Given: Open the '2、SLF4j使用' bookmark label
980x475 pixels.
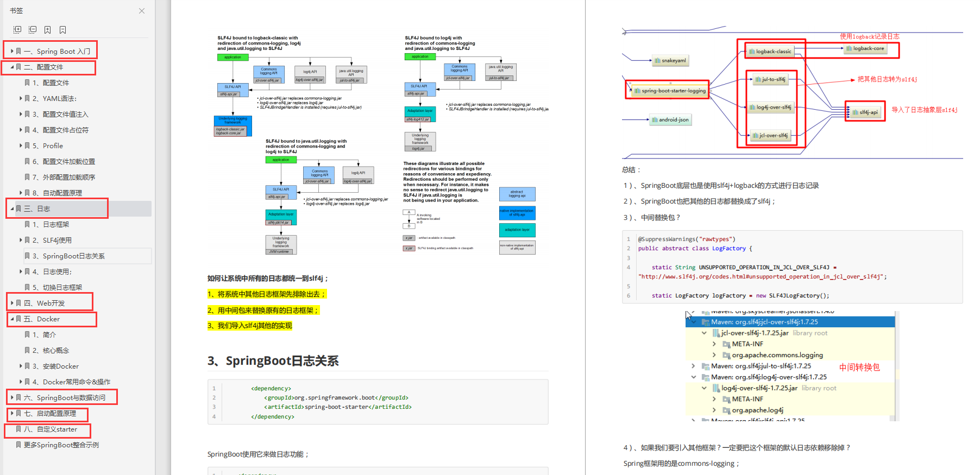Looking at the screenshot, I should (x=52, y=240).
